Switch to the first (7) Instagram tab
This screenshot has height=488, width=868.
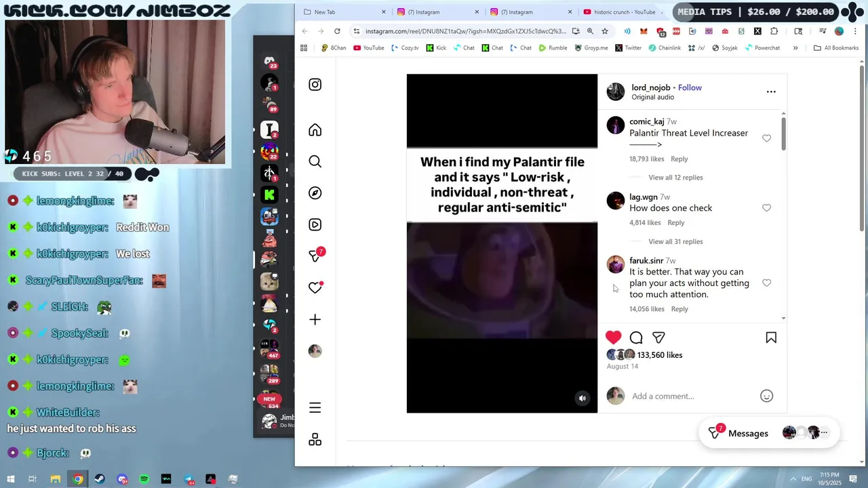pos(438,12)
